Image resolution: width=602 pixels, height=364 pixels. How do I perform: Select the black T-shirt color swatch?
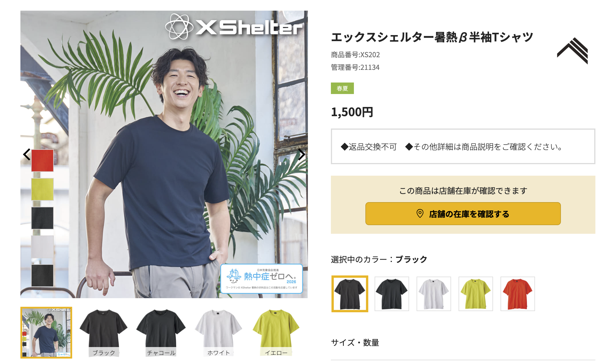pos(350,294)
